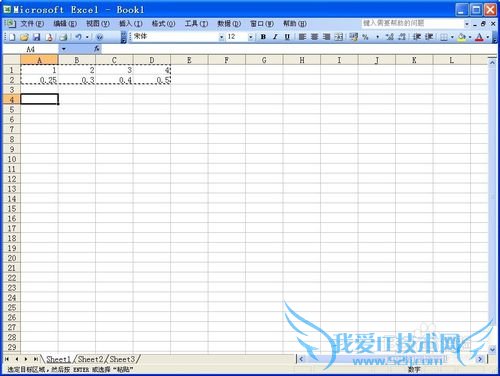Decrease the decimal places
The image size is (500, 376).
point(402,37)
